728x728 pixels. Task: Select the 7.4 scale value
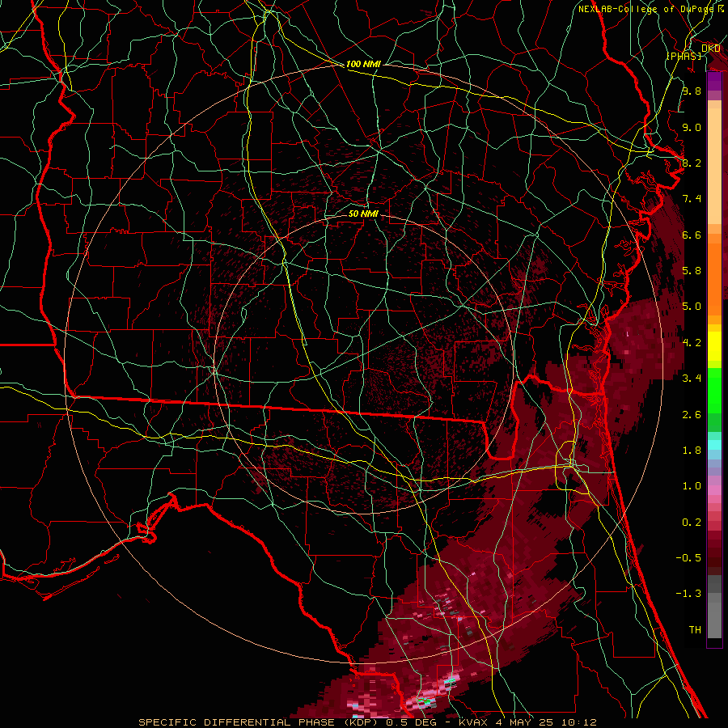tap(692, 199)
